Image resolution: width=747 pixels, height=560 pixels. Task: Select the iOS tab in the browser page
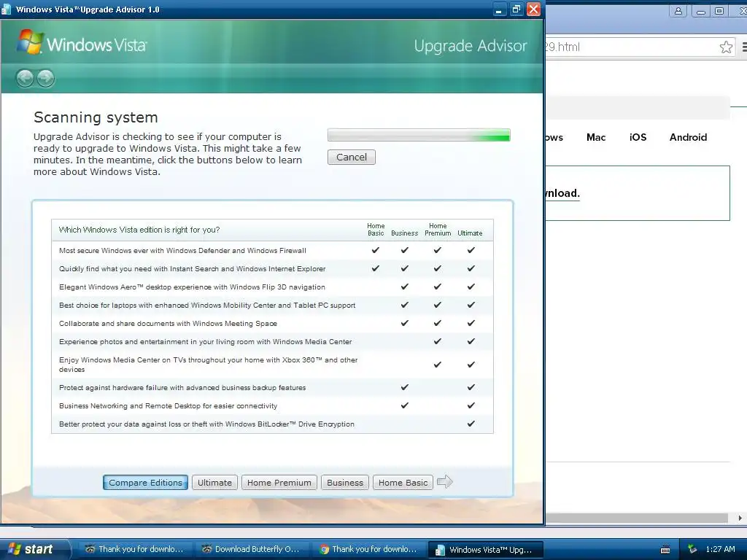pyautogui.click(x=638, y=137)
